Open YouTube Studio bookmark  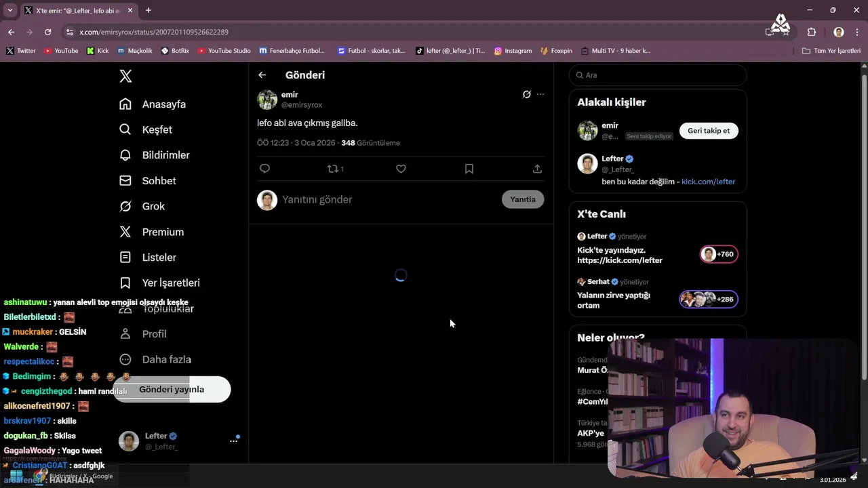tap(224, 51)
